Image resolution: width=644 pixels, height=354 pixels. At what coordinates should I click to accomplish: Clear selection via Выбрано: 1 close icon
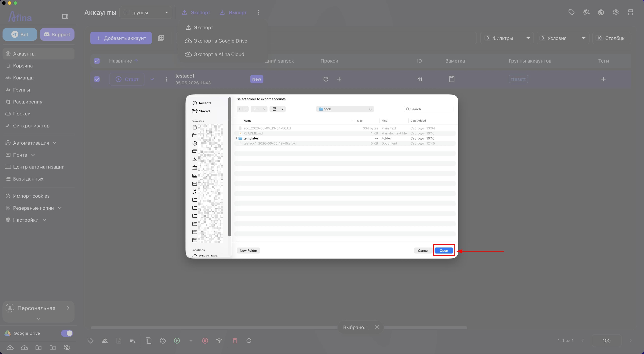[377, 327]
